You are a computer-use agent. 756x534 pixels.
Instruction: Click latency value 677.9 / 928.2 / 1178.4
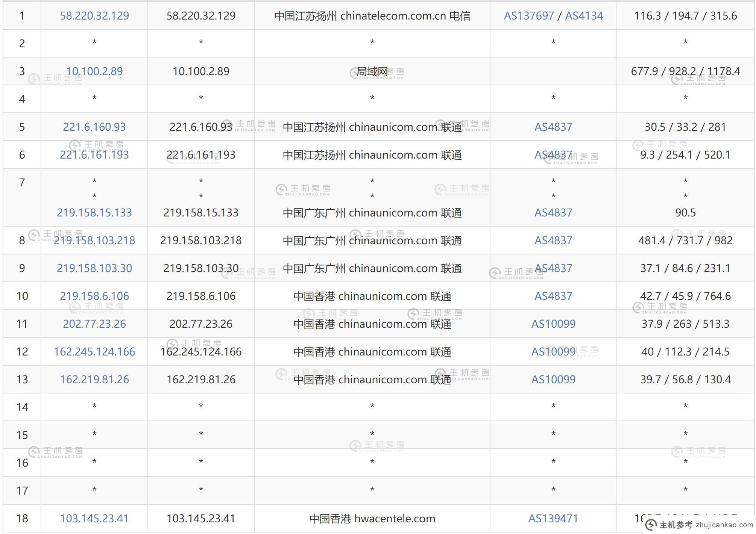(685, 71)
